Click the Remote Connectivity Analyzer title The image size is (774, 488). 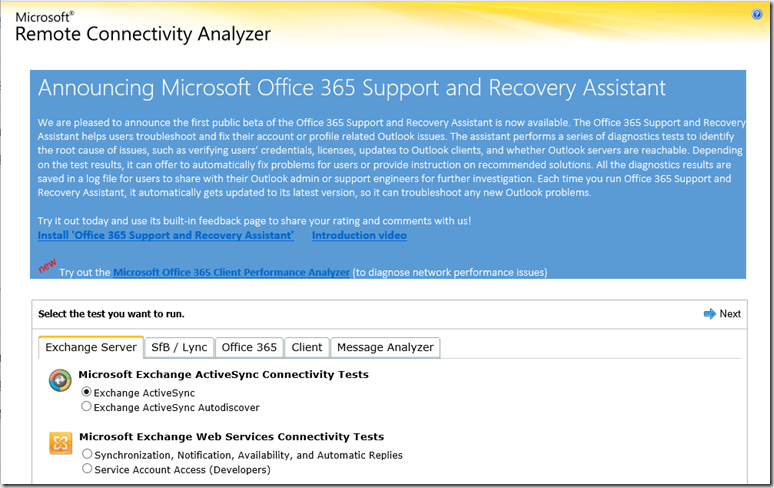(x=143, y=34)
